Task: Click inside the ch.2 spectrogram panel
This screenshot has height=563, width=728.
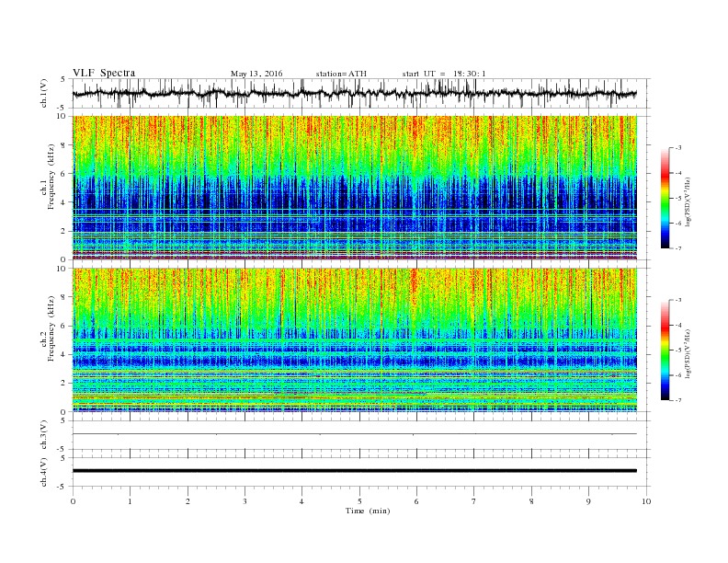Action: coord(355,340)
